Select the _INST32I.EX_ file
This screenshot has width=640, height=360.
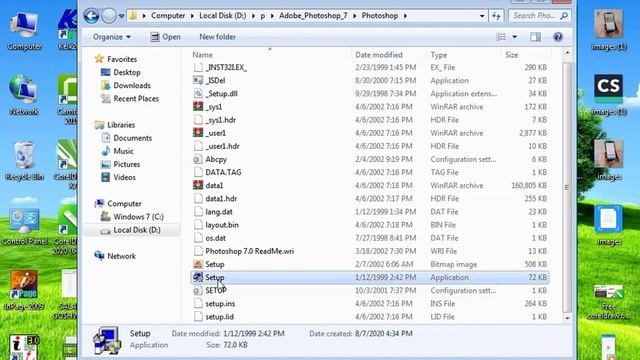[x=226, y=67]
